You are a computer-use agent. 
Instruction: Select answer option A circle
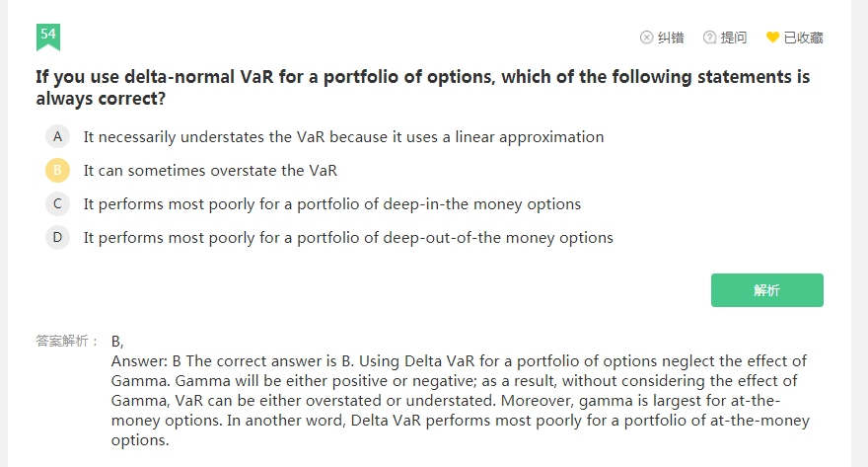click(57, 136)
